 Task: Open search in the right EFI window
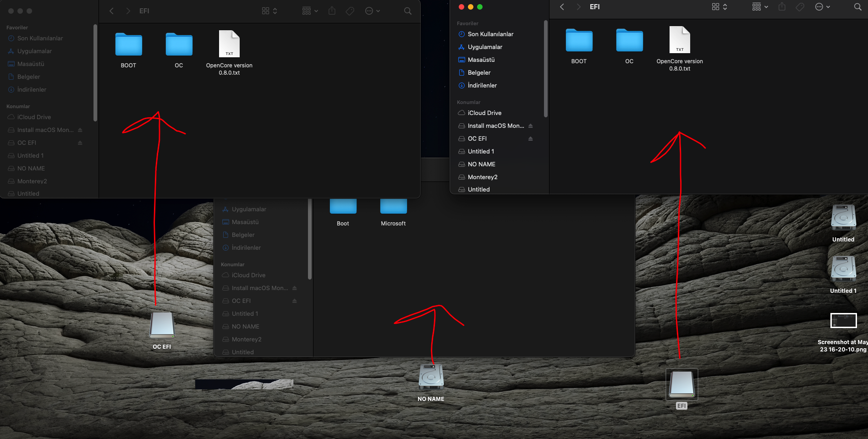[x=857, y=7]
